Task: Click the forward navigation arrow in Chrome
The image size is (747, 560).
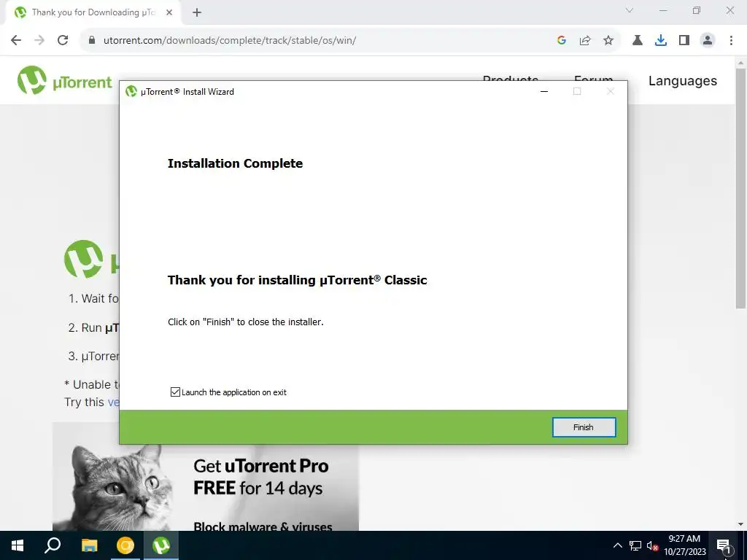Action: click(x=39, y=41)
